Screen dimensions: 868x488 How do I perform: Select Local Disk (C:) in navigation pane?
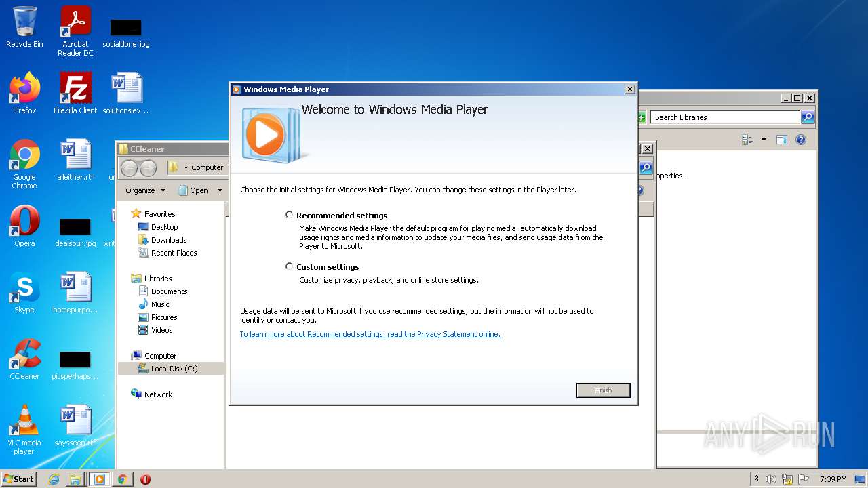pyautogui.click(x=174, y=369)
